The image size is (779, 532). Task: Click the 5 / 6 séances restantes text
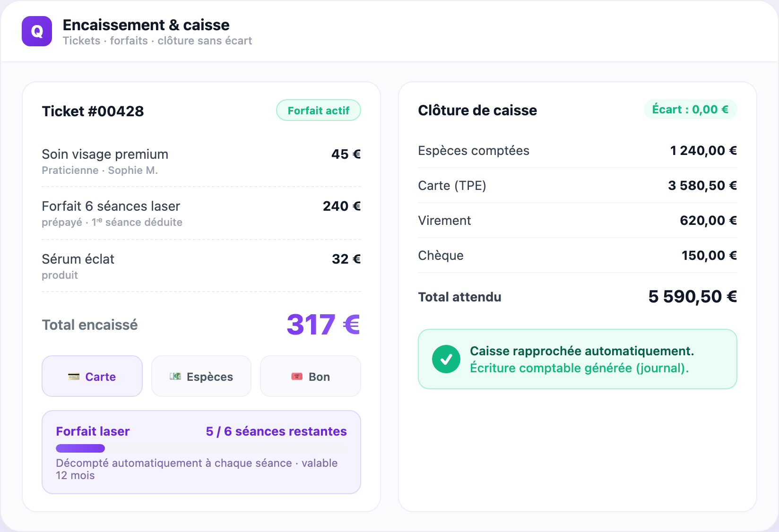click(x=276, y=431)
